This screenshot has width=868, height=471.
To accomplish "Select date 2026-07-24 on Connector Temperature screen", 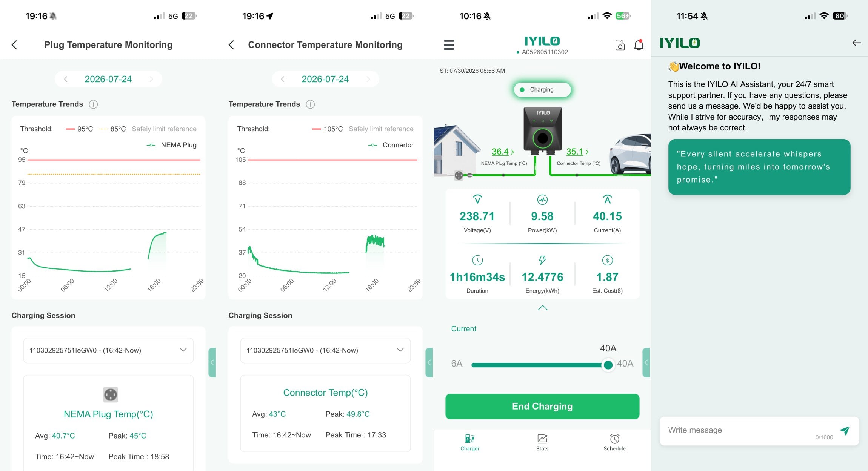I will [x=325, y=79].
